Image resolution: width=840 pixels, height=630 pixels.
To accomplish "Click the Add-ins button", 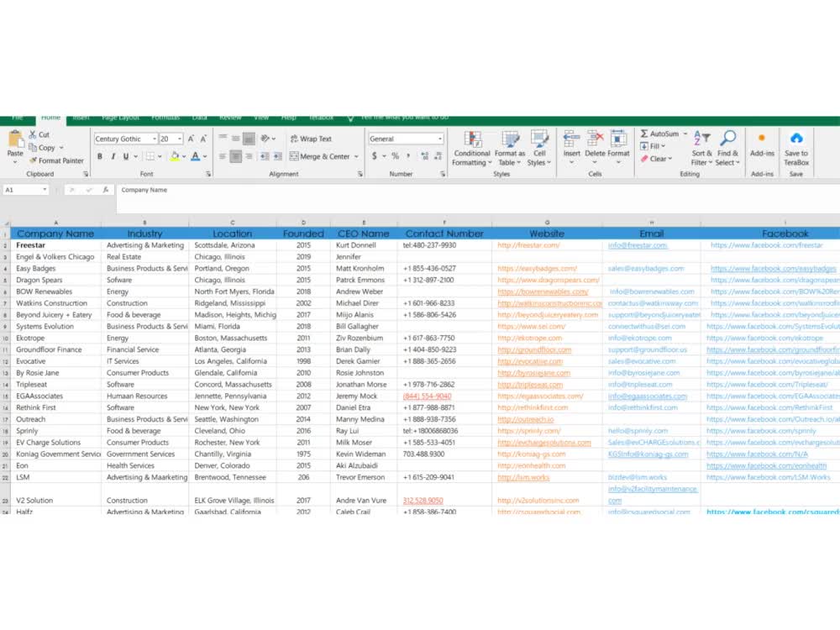I will 762,144.
